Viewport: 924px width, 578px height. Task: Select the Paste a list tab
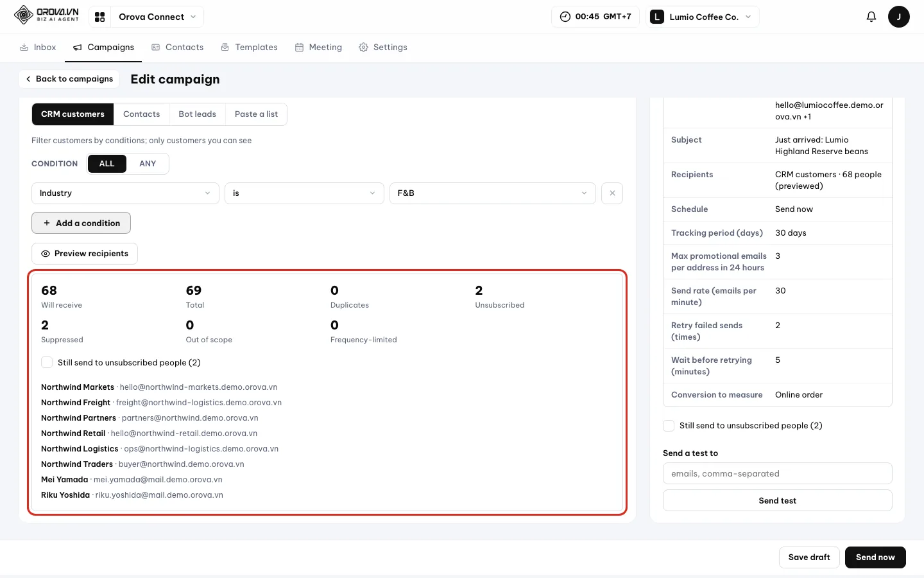coord(256,114)
